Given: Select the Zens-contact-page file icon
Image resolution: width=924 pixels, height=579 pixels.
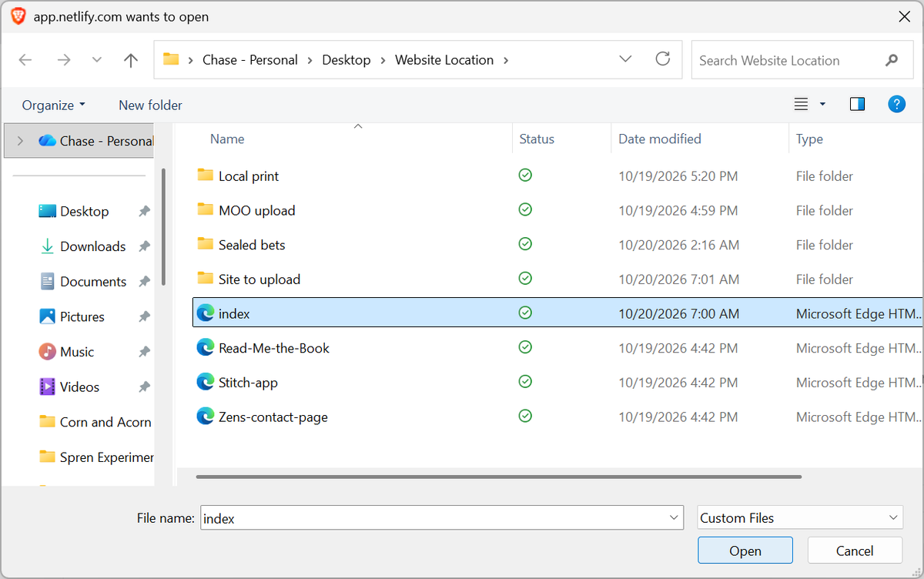Looking at the screenshot, I should pyautogui.click(x=205, y=417).
